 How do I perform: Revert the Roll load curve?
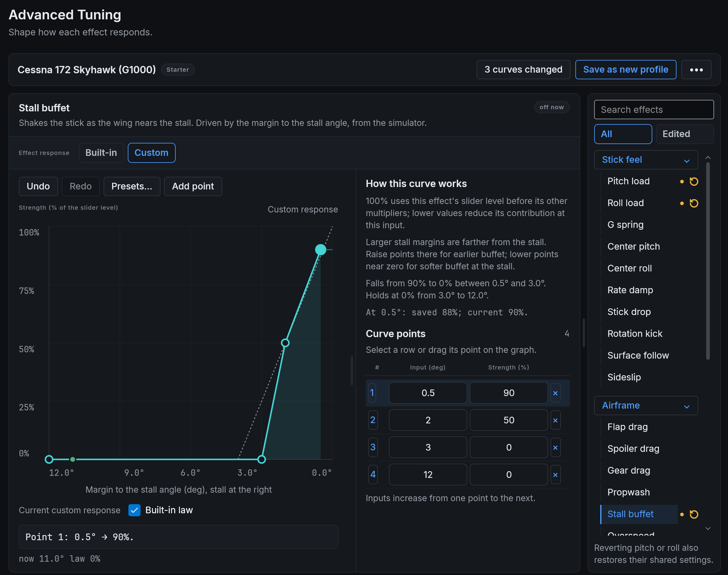694,203
